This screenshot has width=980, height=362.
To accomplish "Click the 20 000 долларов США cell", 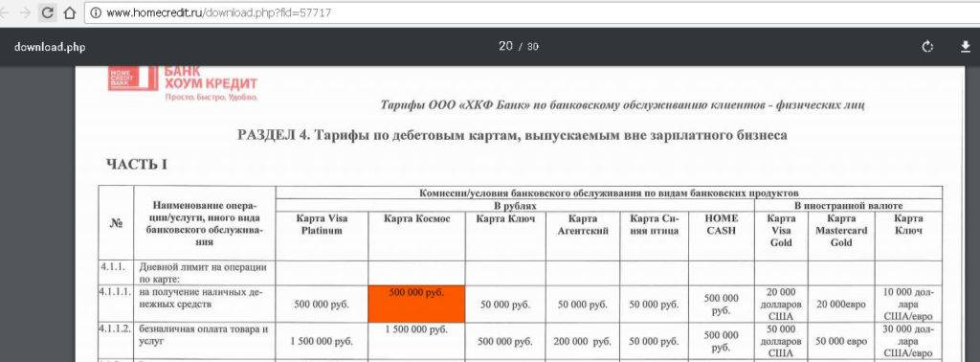I will [781, 304].
